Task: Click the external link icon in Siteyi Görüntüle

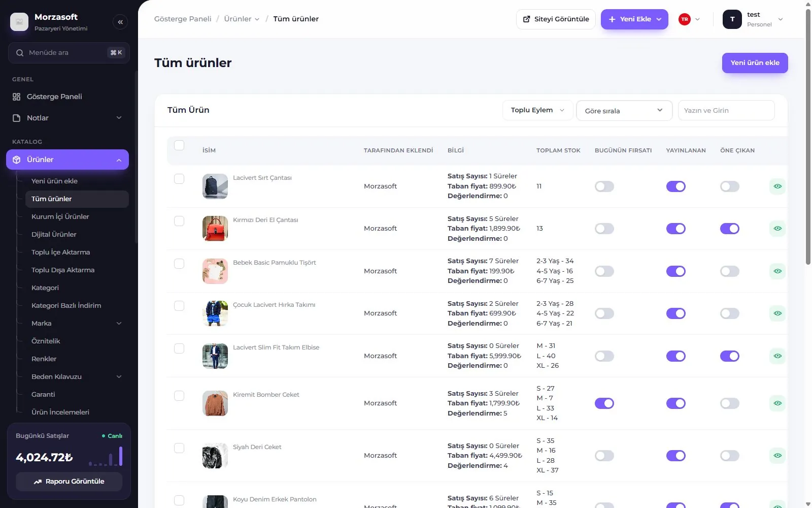Action: pyautogui.click(x=526, y=19)
